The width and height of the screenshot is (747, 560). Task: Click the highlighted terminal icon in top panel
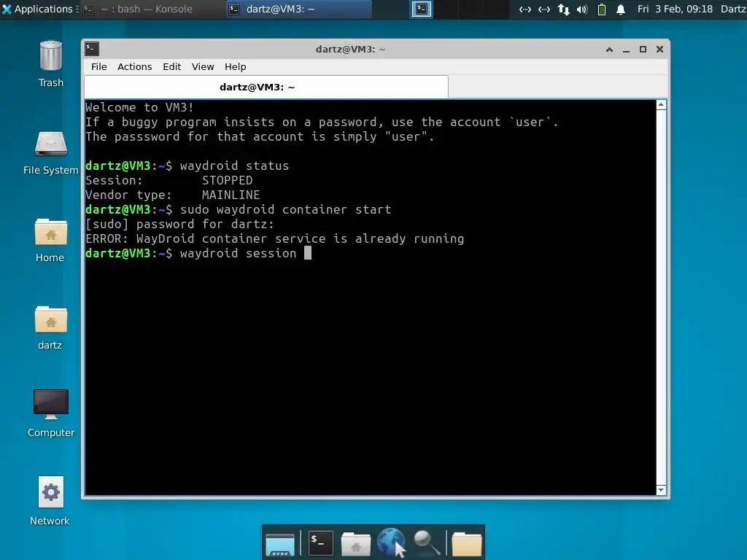point(422,9)
